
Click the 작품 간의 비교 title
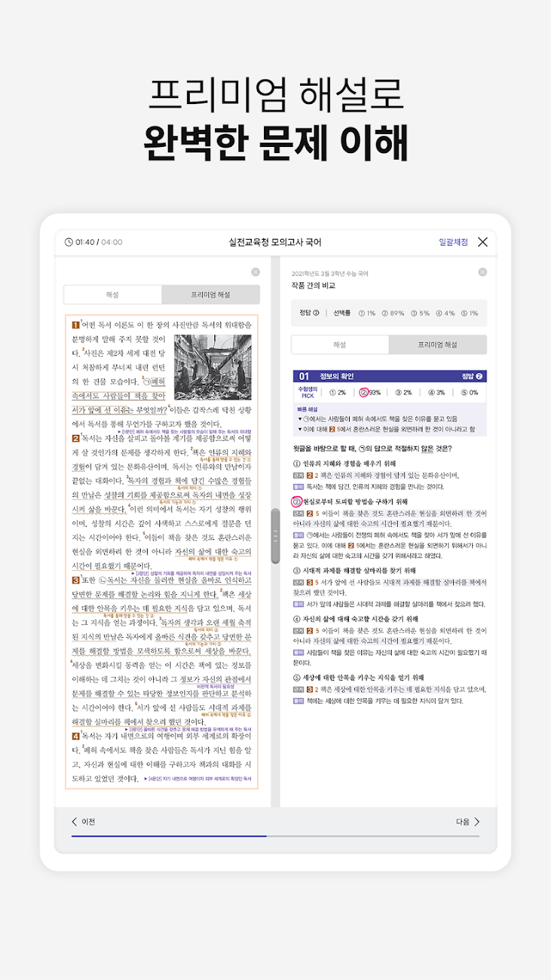tap(313, 286)
